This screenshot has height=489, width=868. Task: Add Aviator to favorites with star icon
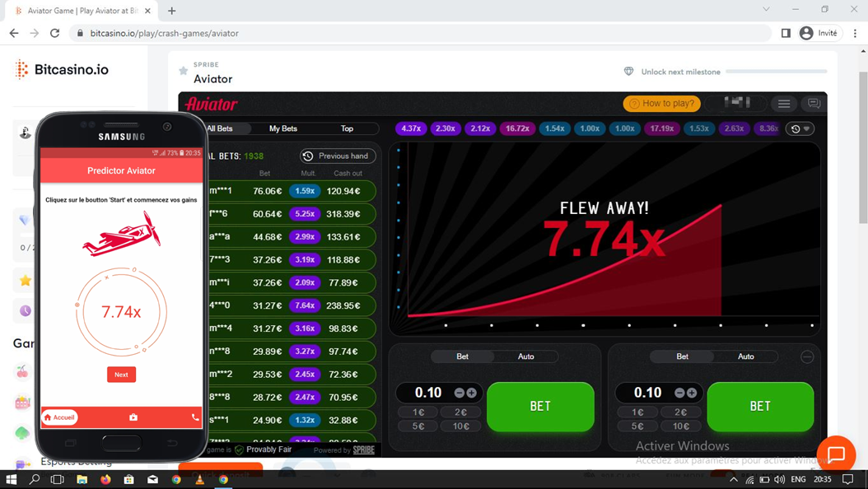click(184, 72)
